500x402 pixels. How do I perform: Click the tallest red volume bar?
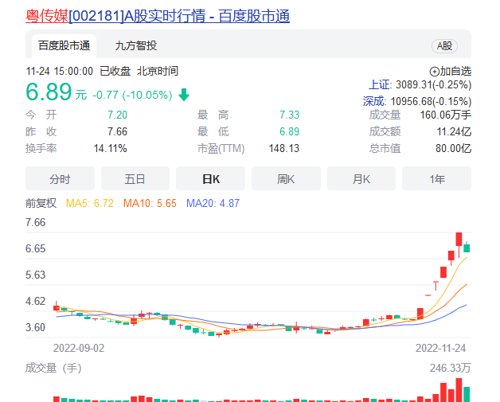pyautogui.click(x=459, y=390)
